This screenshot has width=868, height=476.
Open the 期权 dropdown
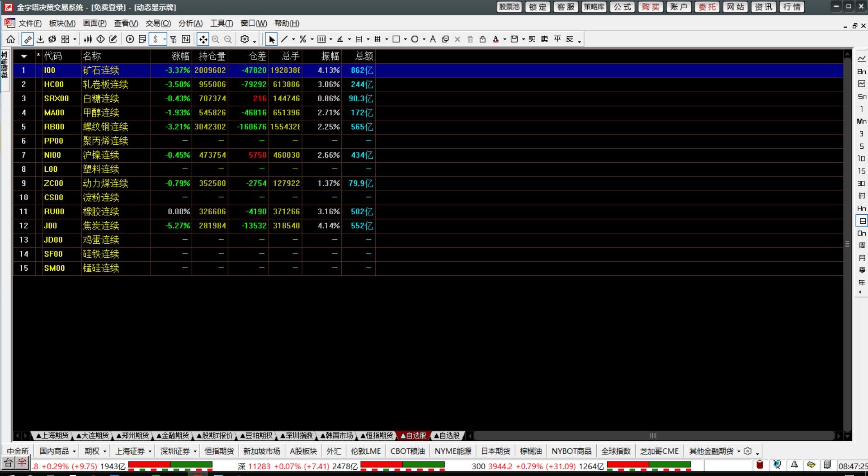(95, 451)
